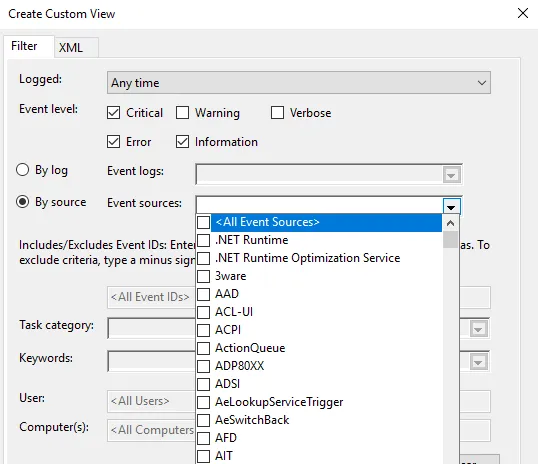Uncheck the Critical event level
This screenshot has width=538, height=464.
tap(113, 113)
